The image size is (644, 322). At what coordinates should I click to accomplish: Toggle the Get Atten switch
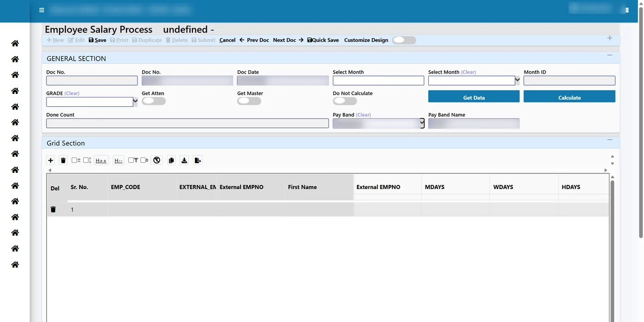tap(154, 101)
